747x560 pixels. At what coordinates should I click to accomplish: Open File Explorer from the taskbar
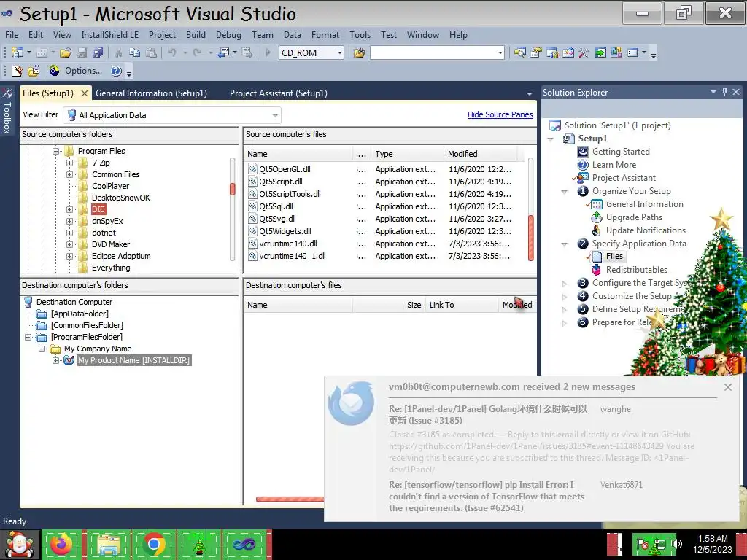click(108, 544)
